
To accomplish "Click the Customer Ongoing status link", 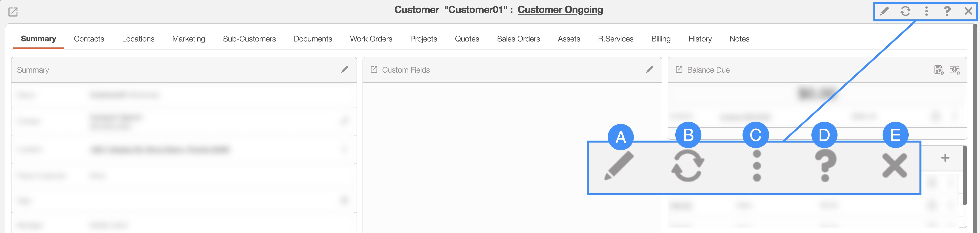I will coord(560,10).
